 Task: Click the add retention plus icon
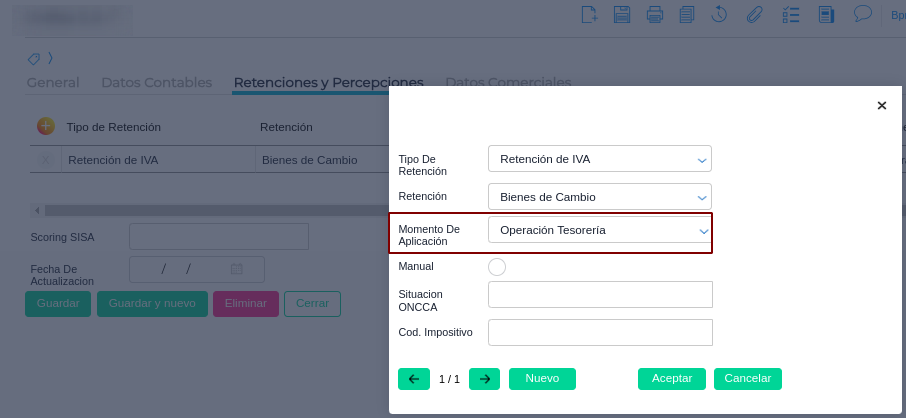click(x=45, y=126)
